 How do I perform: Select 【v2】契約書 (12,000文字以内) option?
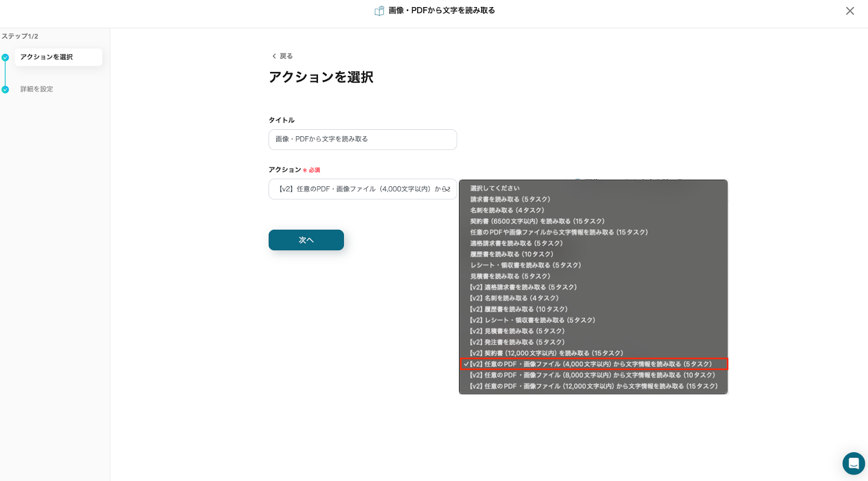coord(546,353)
